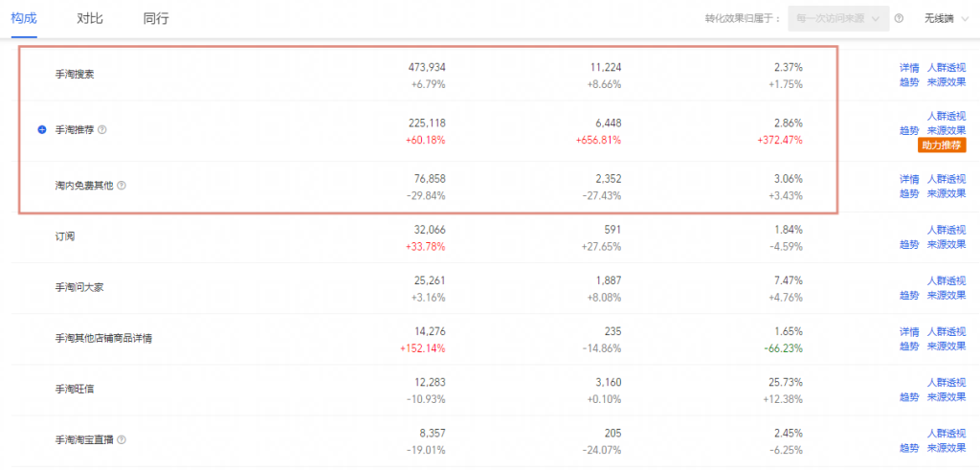View 趋势 for the 手淘推荐 row
Screen dimensions: 980x470
coord(909,130)
